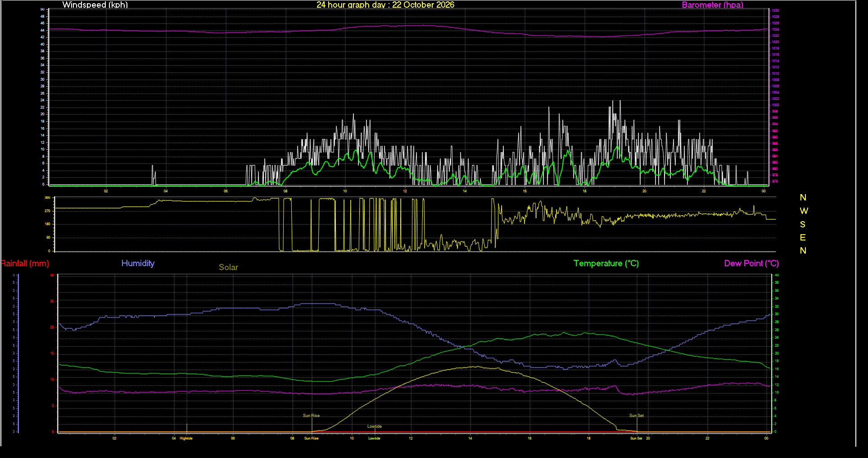Screen dimensions: 868x458
Task: Click the "270" wind direction axis value
Action: (47, 211)
